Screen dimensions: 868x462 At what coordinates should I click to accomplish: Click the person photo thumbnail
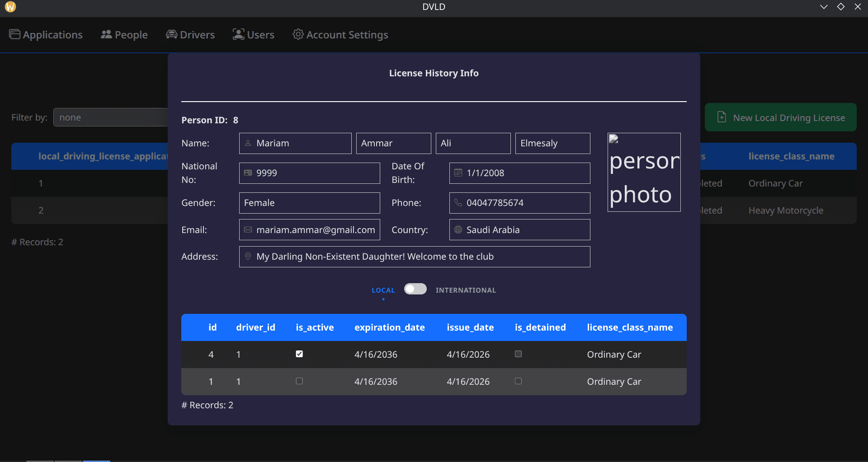(x=644, y=172)
